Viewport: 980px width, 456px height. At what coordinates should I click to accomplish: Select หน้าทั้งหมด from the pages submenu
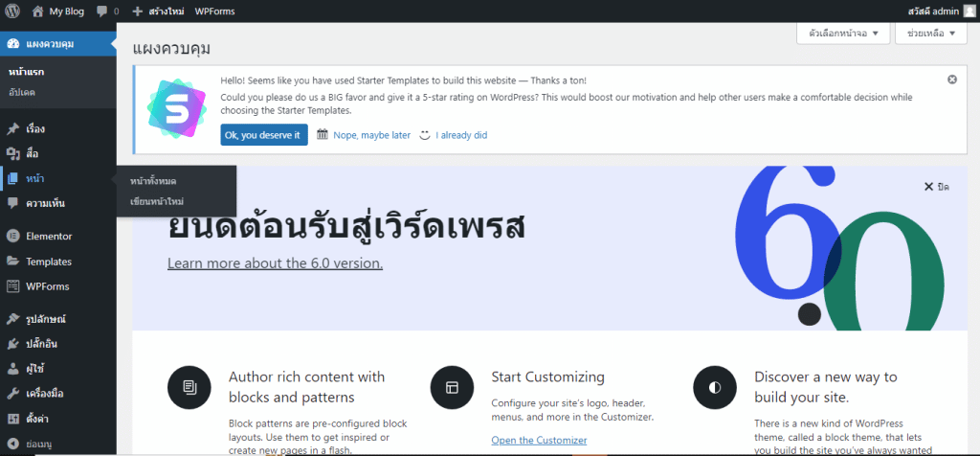(x=153, y=181)
